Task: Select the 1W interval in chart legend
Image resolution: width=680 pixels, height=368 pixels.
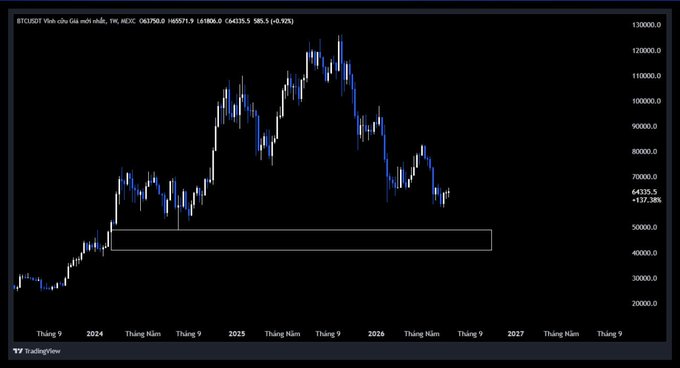Action: click(114, 21)
